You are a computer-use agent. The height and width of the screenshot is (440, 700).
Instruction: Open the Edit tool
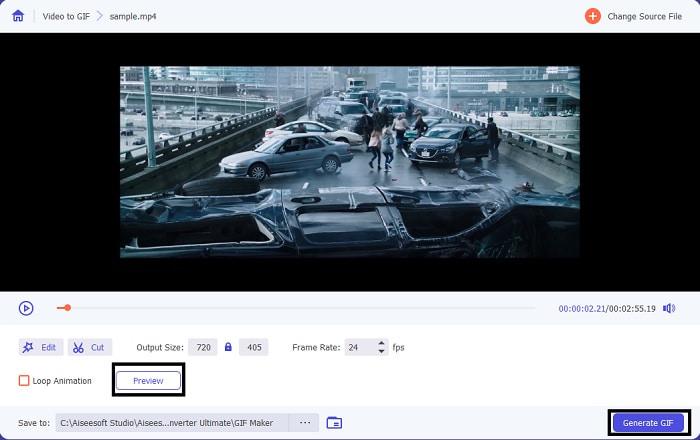coord(41,347)
